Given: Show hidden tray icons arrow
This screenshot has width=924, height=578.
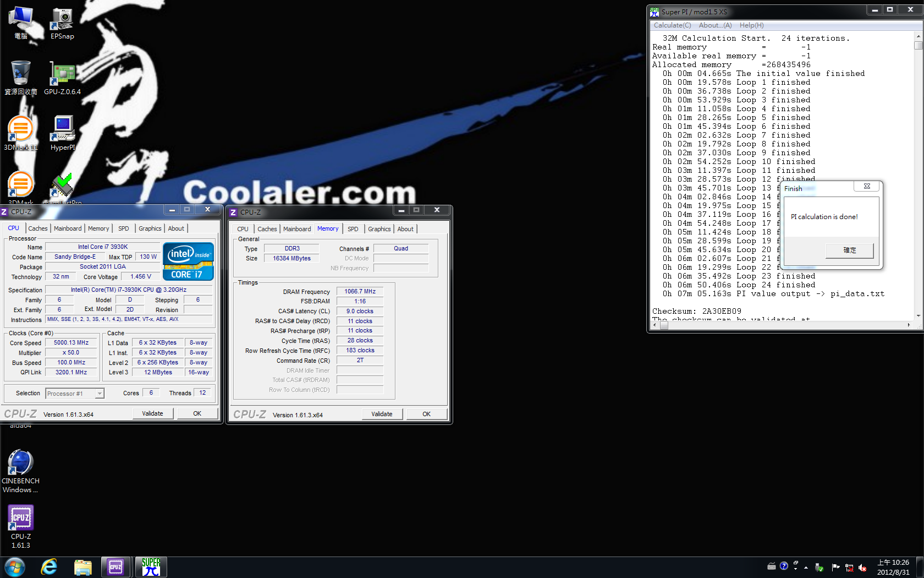Looking at the screenshot, I should (806, 567).
